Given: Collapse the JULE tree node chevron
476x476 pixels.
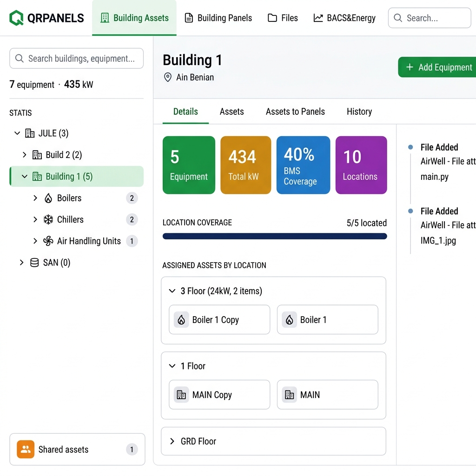Looking at the screenshot, I should [x=17, y=133].
